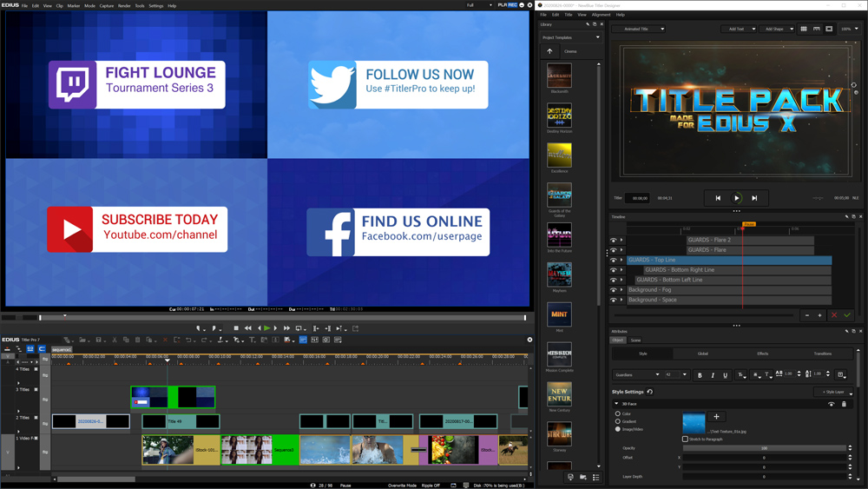The width and height of the screenshot is (868, 489).
Task: Click the Copy icon in EDIUS timeline toolbar
Action: [126, 340]
